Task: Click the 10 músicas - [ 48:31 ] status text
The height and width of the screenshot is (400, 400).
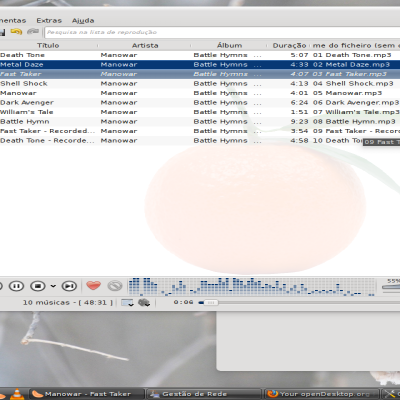Action: (68, 303)
